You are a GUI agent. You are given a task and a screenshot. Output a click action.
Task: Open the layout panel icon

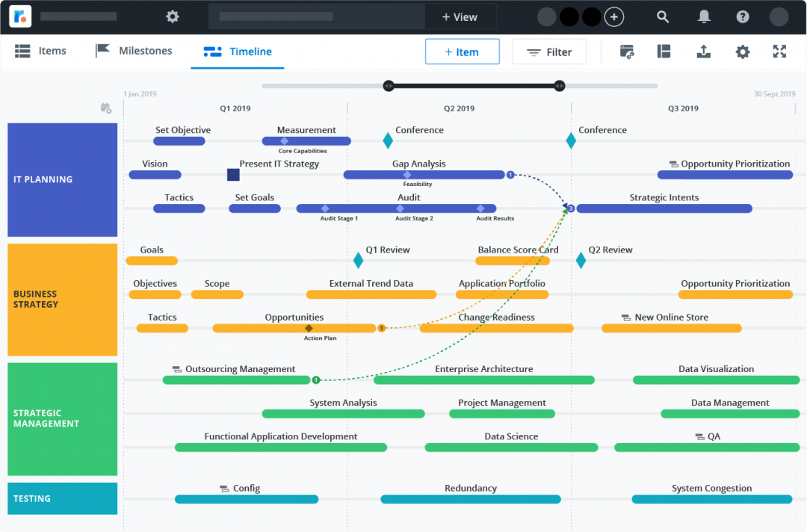pyautogui.click(x=664, y=52)
